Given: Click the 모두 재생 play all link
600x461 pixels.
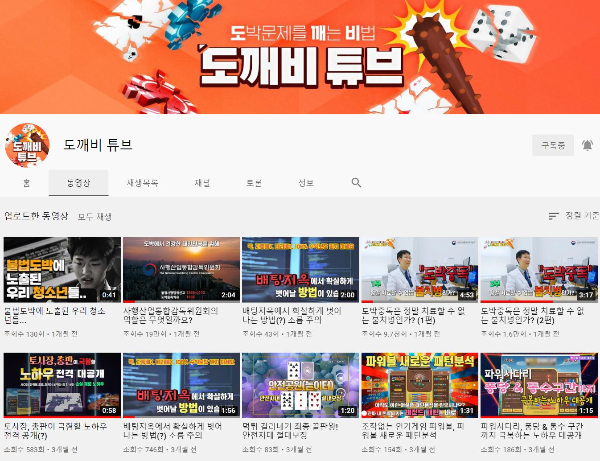Looking at the screenshot, I should [x=95, y=217].
